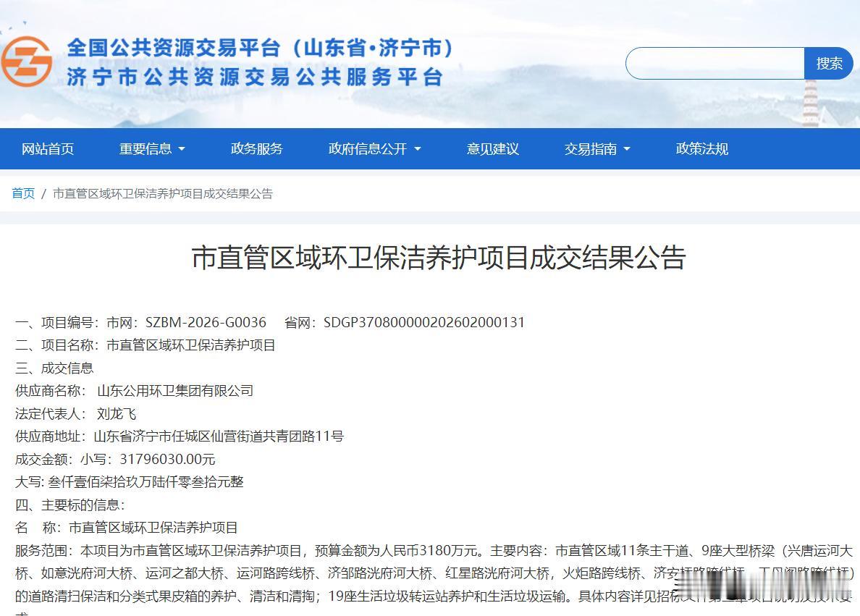The height and width of the screenshot is (616, 860).
Task: Select legal representative 刘龙飞
Action: point(117,413)
